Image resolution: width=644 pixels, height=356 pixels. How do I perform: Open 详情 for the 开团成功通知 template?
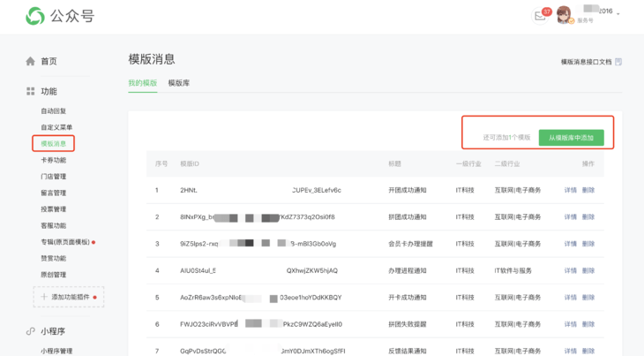coord(570,191)
